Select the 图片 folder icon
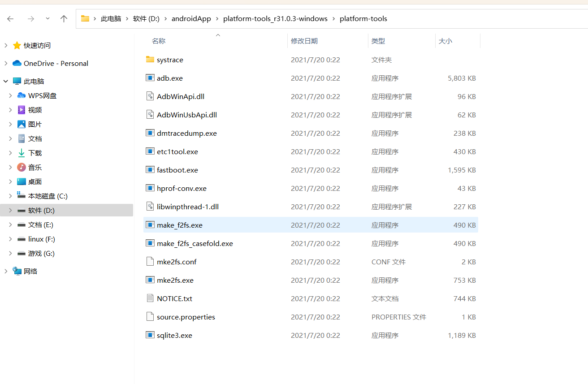588x384 pixels. (22, 124)
